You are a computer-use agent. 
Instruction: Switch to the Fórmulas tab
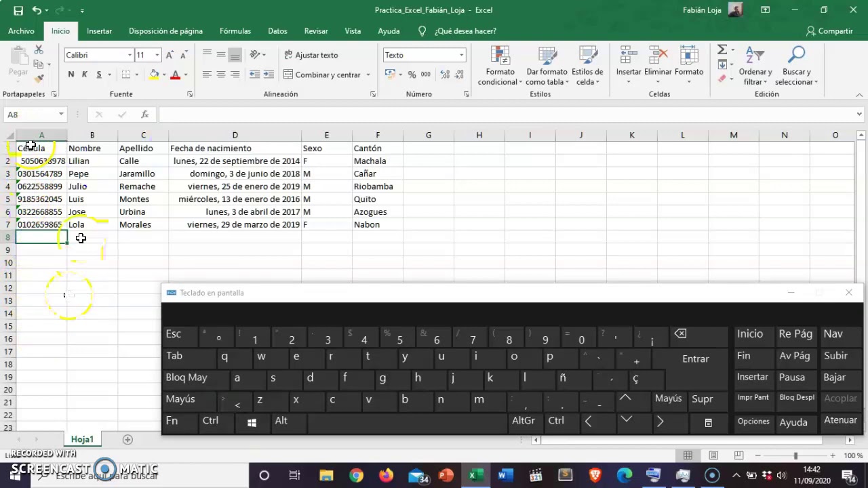point(235,31)
